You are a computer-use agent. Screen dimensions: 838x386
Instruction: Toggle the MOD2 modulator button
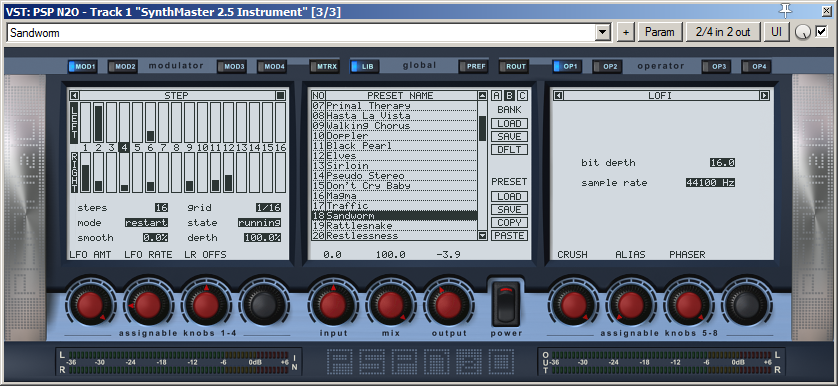[x=122, y=67]
